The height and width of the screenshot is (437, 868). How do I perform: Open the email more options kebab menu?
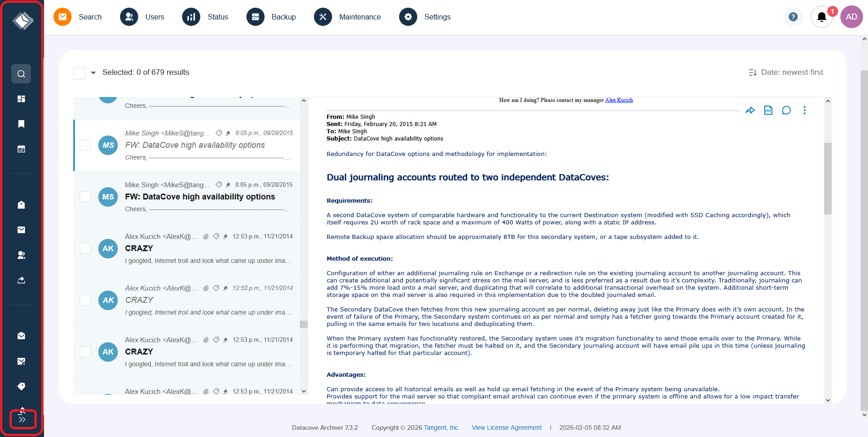point(805,110)
